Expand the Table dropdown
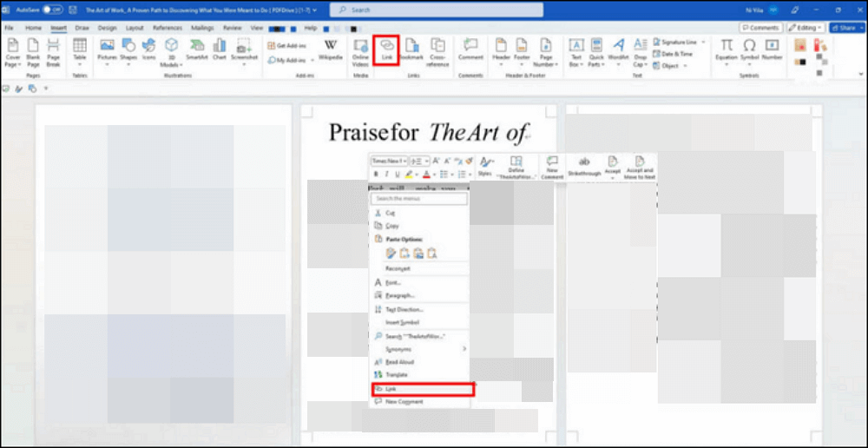868x448 pixels. click(x=80, y=50)
